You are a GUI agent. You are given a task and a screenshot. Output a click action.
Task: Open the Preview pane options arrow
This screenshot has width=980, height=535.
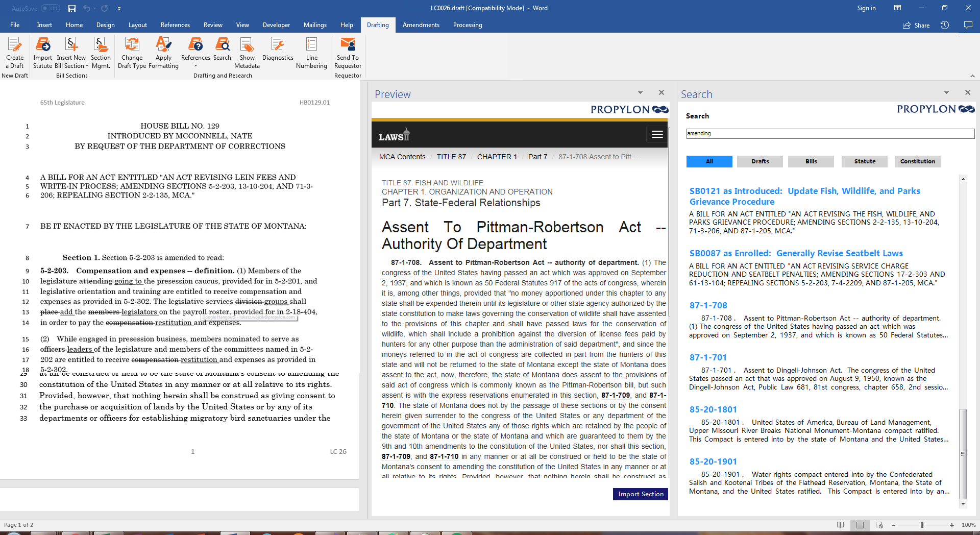pyautogui.click(x=640, y=92)
